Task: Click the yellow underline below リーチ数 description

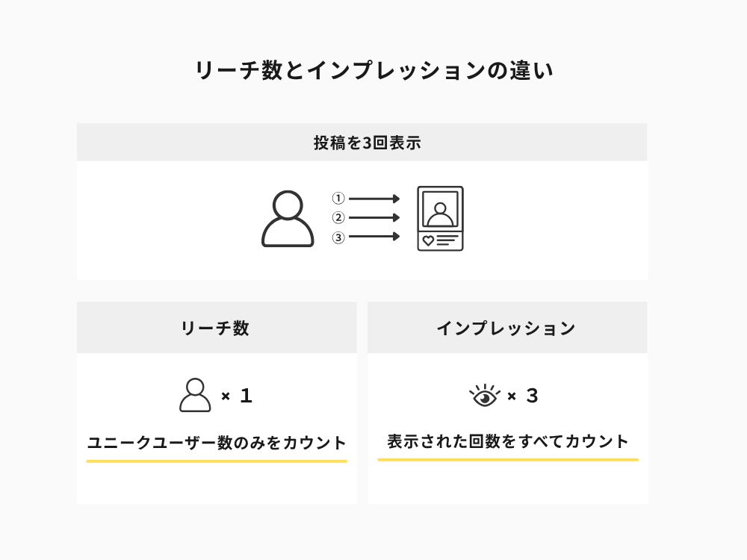Action: (x=217, y=461)
